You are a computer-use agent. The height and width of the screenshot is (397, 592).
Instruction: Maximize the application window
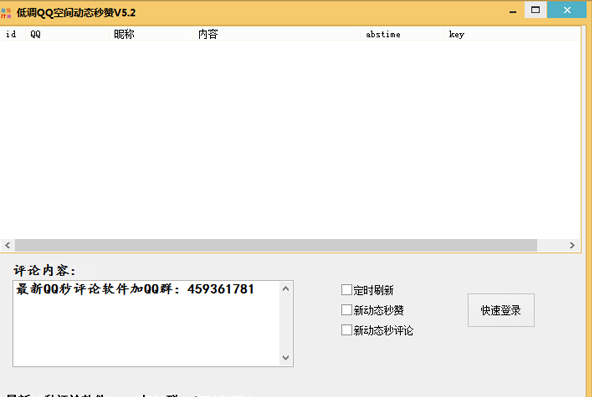[x=535, y=10]
